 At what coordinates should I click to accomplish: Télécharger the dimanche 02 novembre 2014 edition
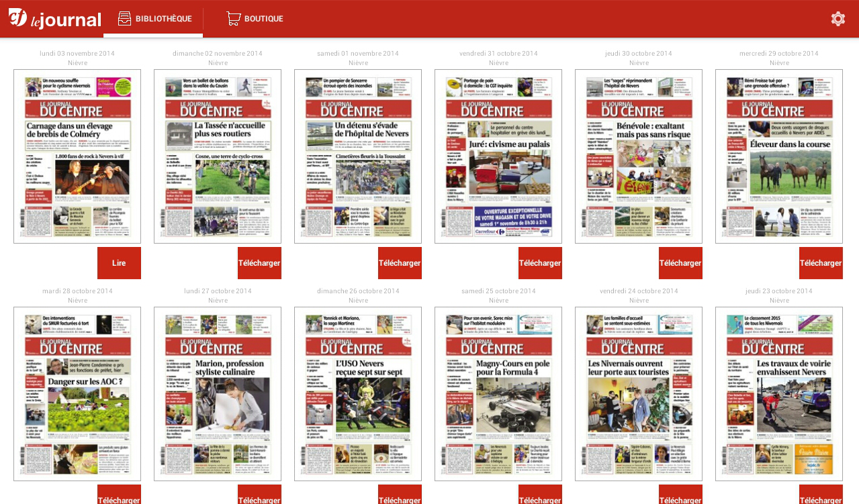pyautogui.click(x=259, y=262)
